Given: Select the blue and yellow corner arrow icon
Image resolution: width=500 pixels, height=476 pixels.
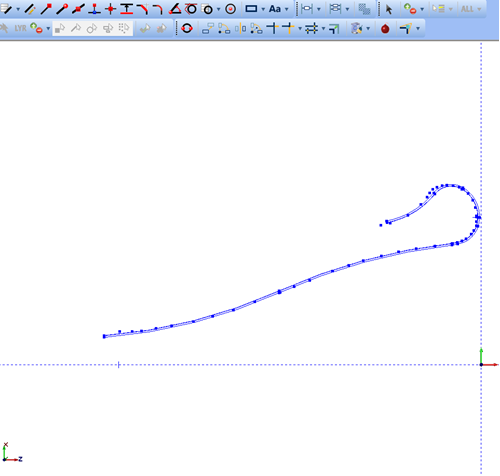Looking at the screenshot, I should [x=406, y=28].
